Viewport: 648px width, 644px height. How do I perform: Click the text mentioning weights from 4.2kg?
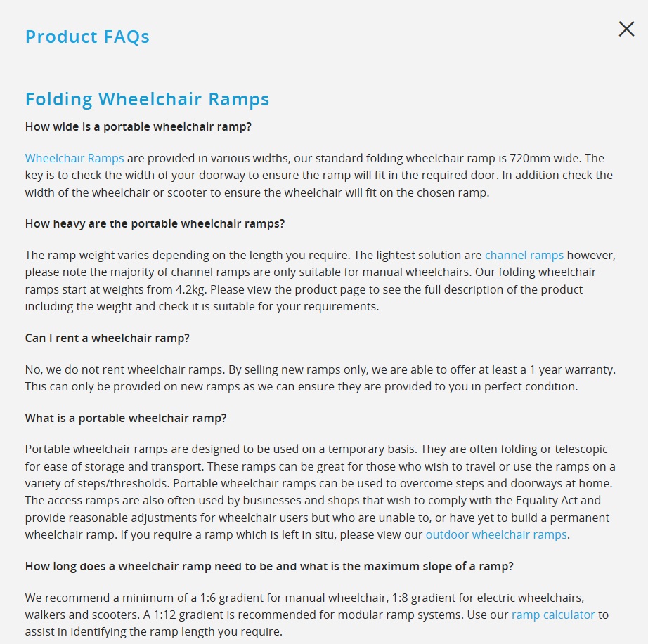320,280
